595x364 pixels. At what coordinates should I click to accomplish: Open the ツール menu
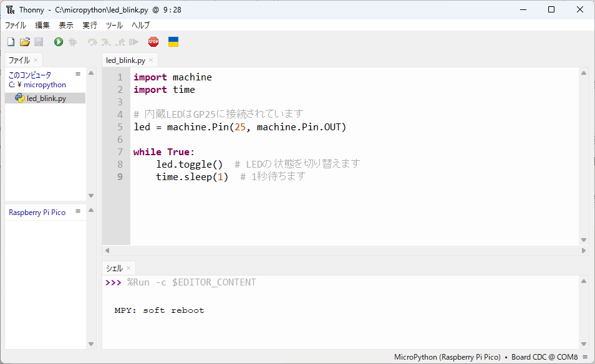(x=114, y=26)
